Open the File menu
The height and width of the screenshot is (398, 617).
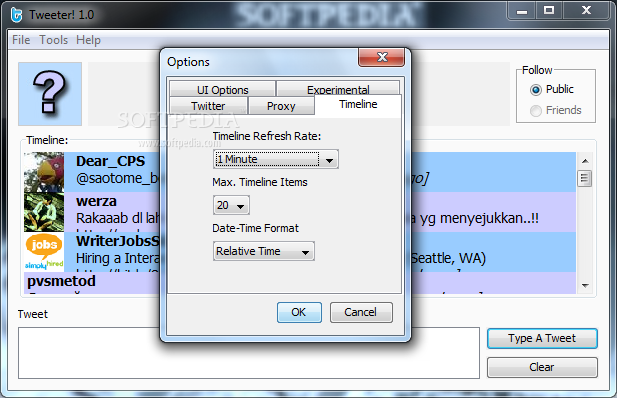21,40
